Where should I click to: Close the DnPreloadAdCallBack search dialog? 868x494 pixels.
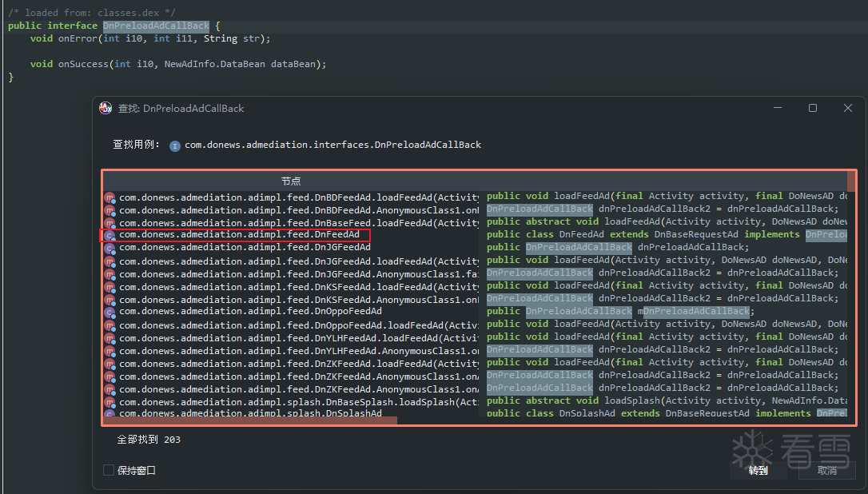click(847, 108)
